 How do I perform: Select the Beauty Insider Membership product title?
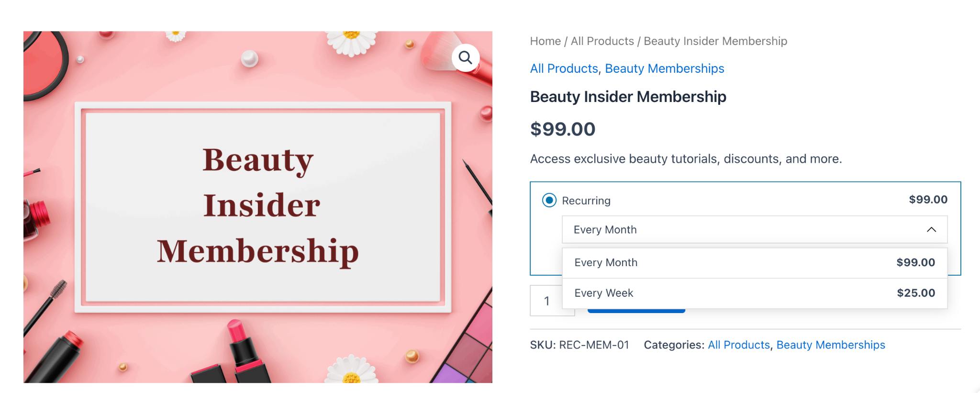(628, 97)
